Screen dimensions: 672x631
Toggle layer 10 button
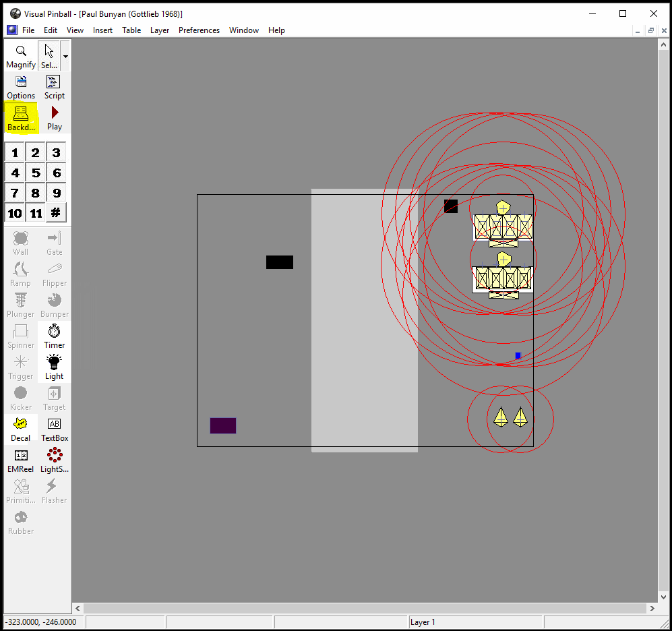(x=15, y=213)
